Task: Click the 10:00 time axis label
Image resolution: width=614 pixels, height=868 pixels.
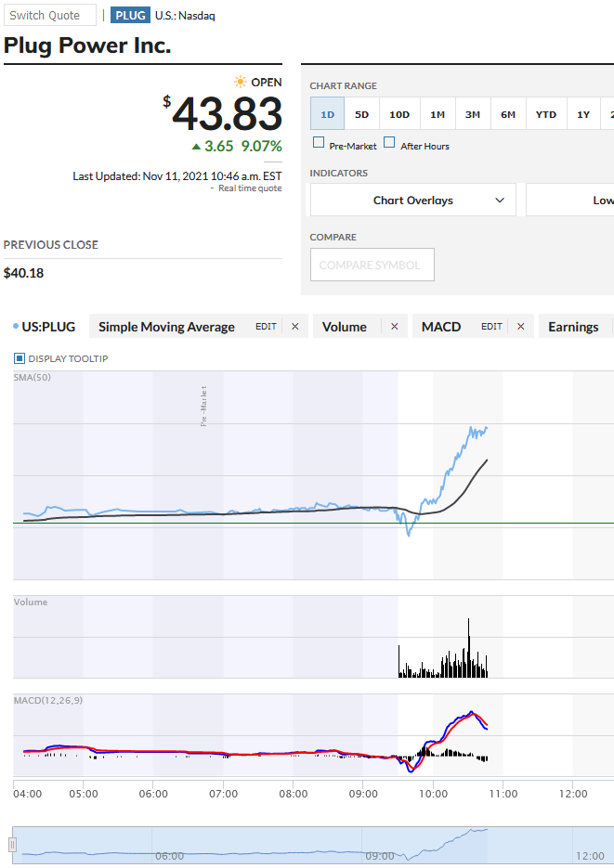Action: click(433, 793)
